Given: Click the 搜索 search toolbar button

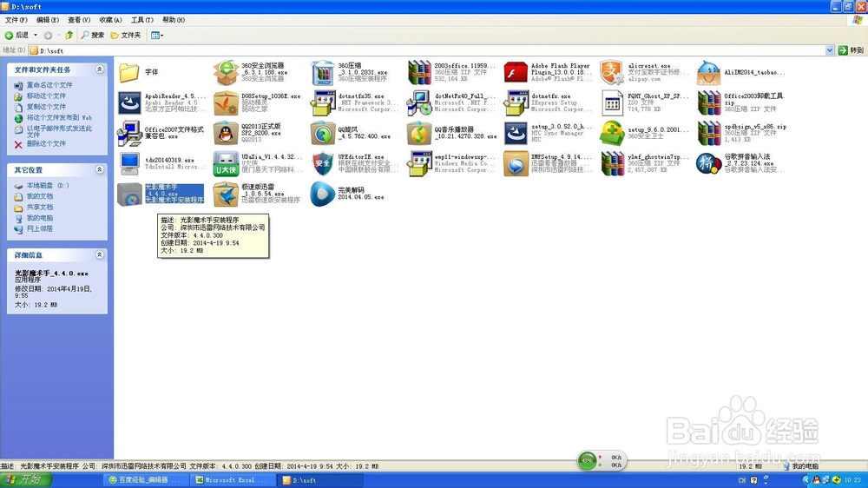Looking at the screenshot, I should point(93,35).
